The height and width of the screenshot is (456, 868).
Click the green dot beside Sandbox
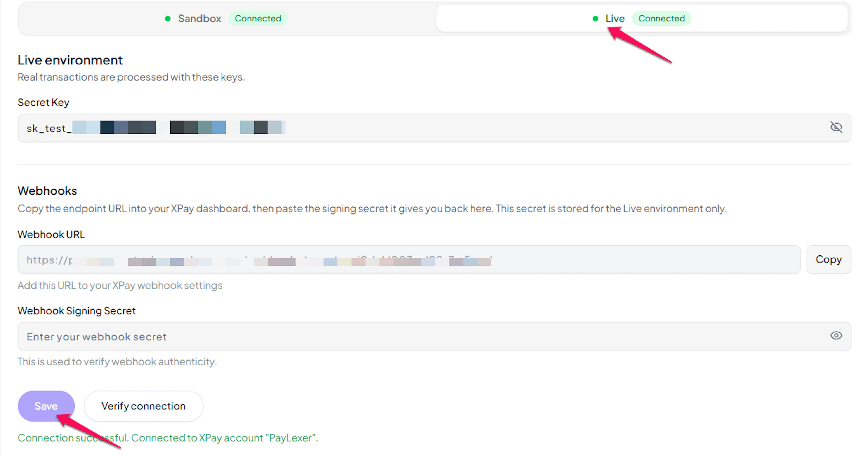pos(168,19)
